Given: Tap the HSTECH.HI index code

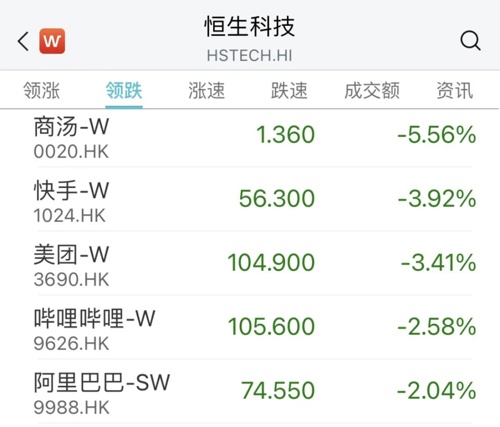Looking at the screenshot, I should [250, 55].
